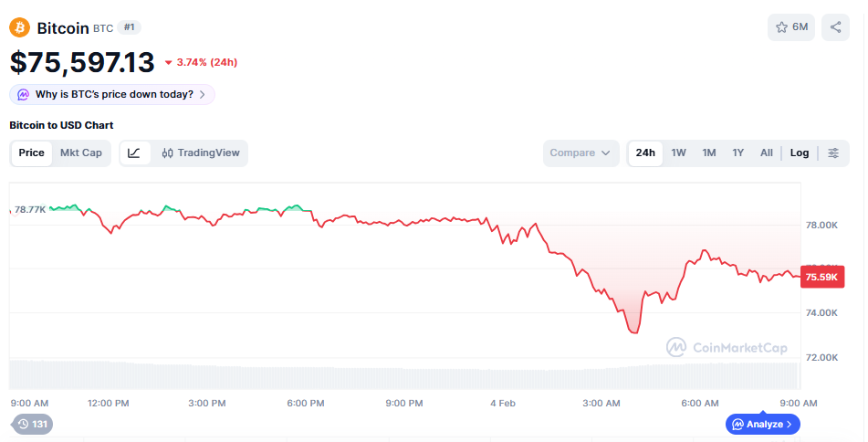Viewport: 868px width, 442px height.
Task: Open TradingView candlestick chart
Action: (201, 153)
